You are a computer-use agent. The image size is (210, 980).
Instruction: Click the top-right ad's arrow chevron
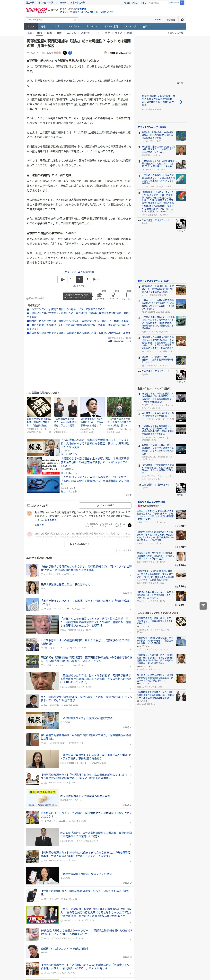(181, 102)
